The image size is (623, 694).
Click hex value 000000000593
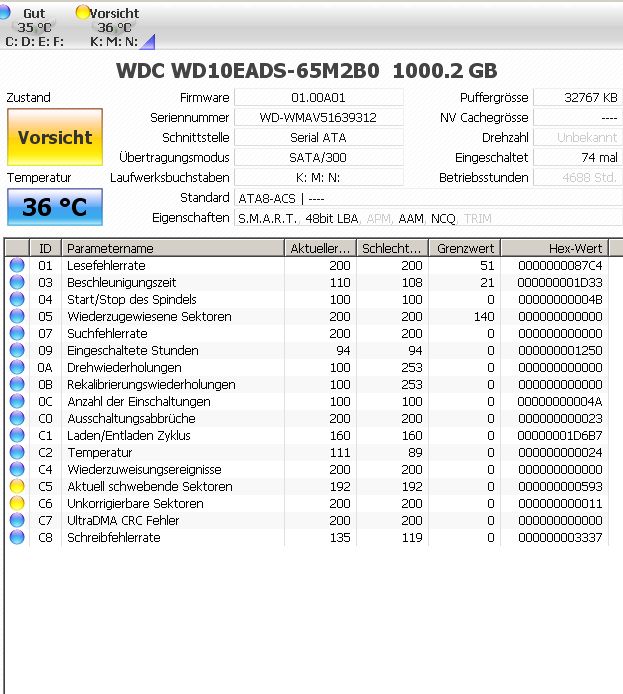(560, 486)
